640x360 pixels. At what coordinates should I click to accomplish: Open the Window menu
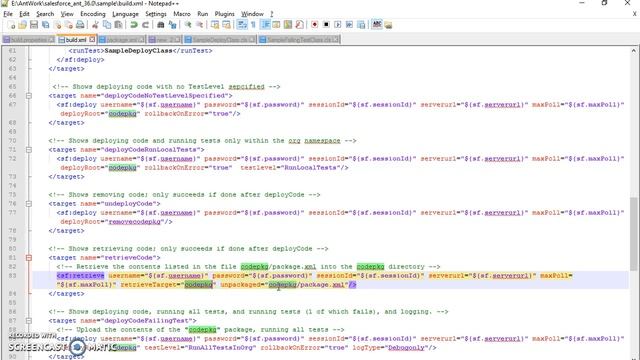[x=252, y=14]
